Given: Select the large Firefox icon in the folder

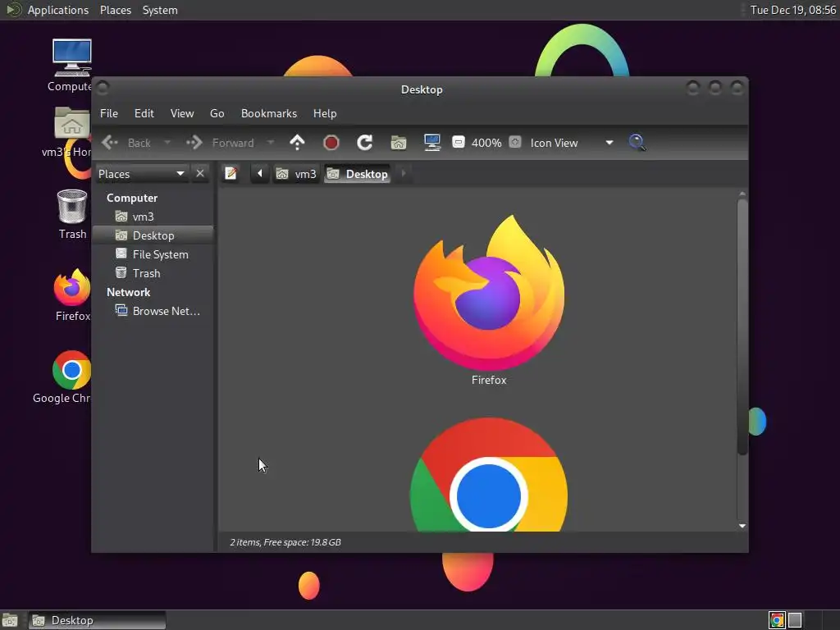Looking at the screenshot, I should pos(489,292).
